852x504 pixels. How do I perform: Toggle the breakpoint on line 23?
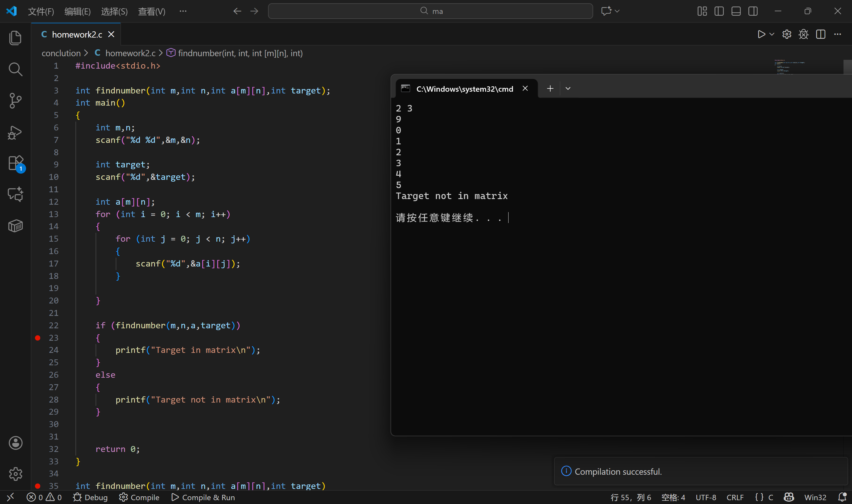(38, 337)
